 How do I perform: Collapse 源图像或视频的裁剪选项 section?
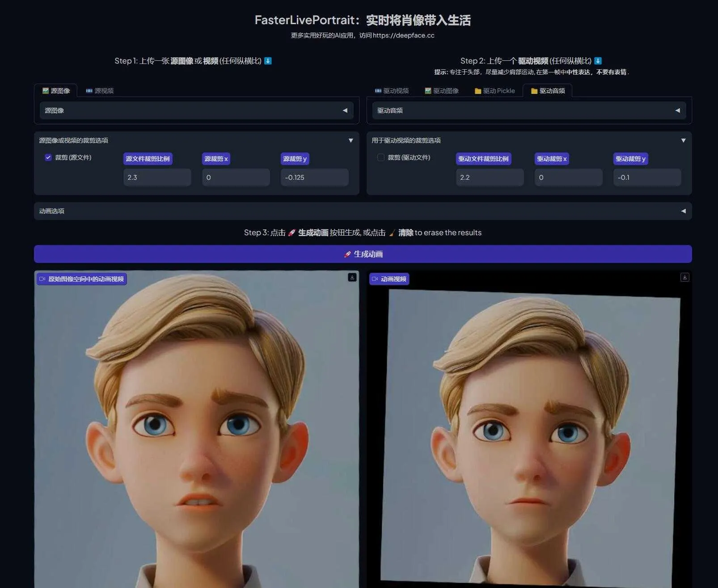351,140
